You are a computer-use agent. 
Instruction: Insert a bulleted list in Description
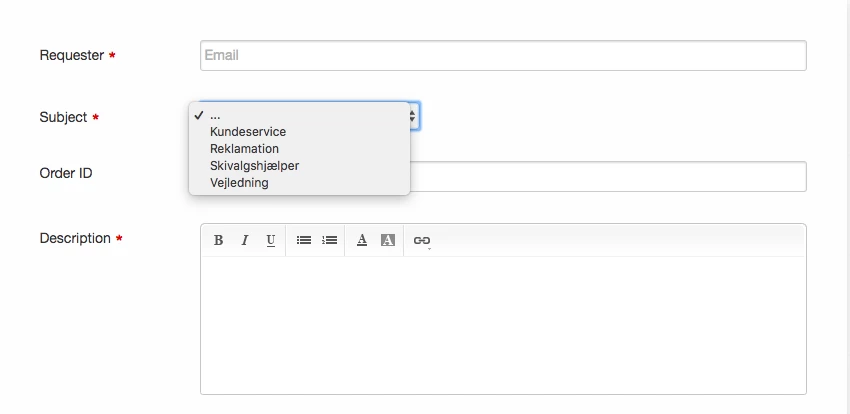(x=304, y=240)
